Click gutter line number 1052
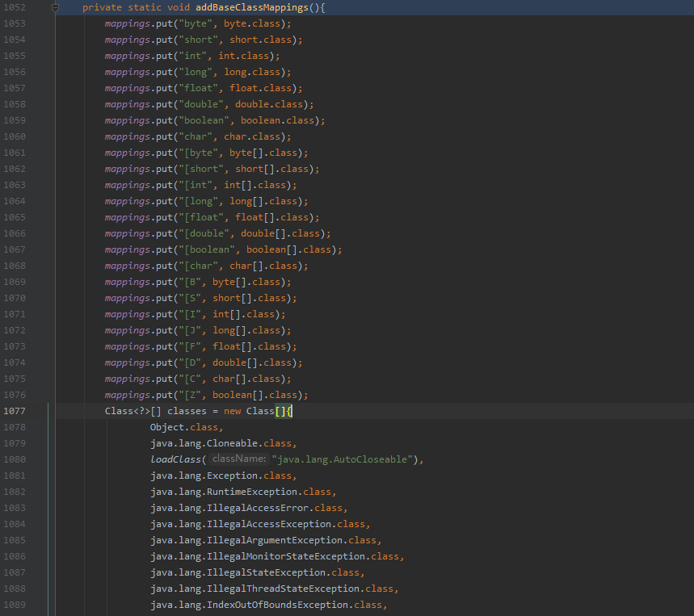 coord(15,7)
